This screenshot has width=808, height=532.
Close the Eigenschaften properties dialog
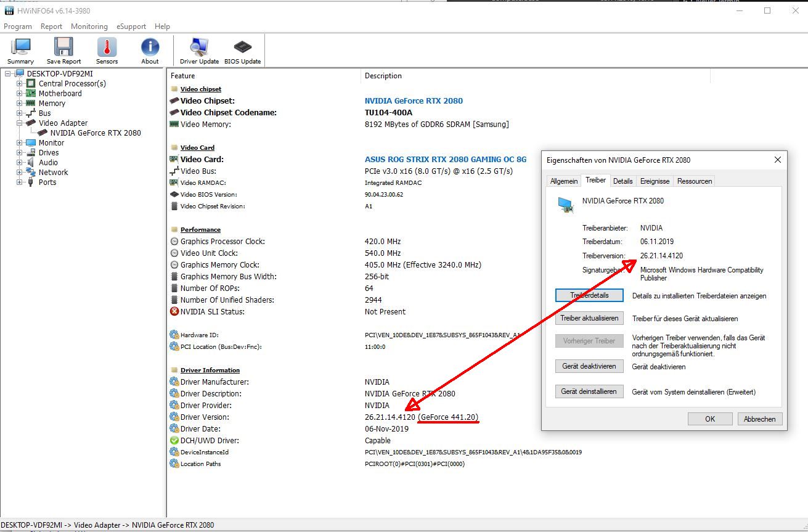(777, 159)
